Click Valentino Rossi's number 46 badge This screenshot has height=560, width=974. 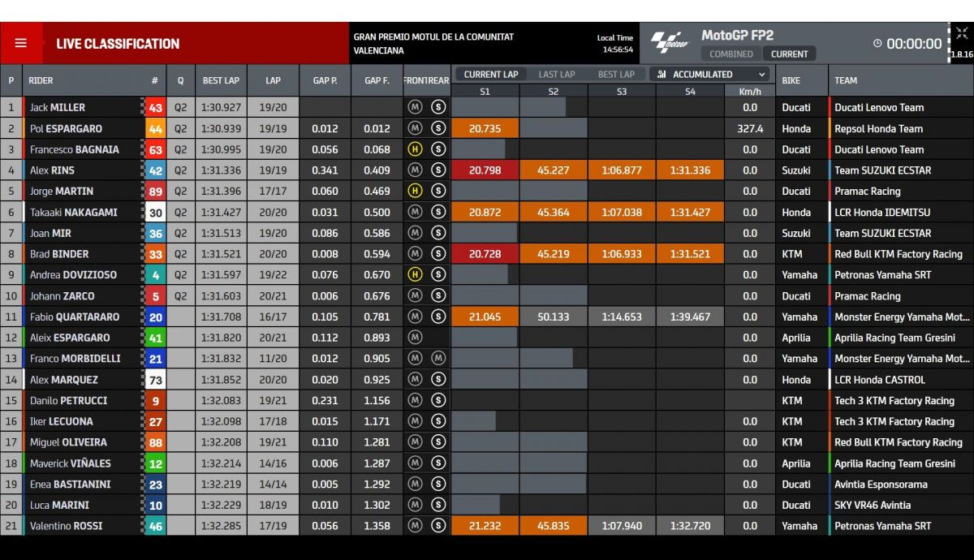pyautogui.click(x=154, y=525)
